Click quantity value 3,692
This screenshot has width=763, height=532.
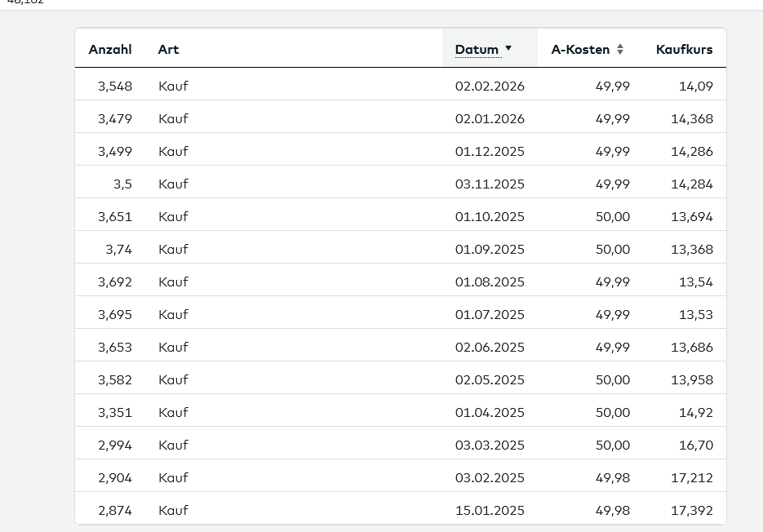115,282
